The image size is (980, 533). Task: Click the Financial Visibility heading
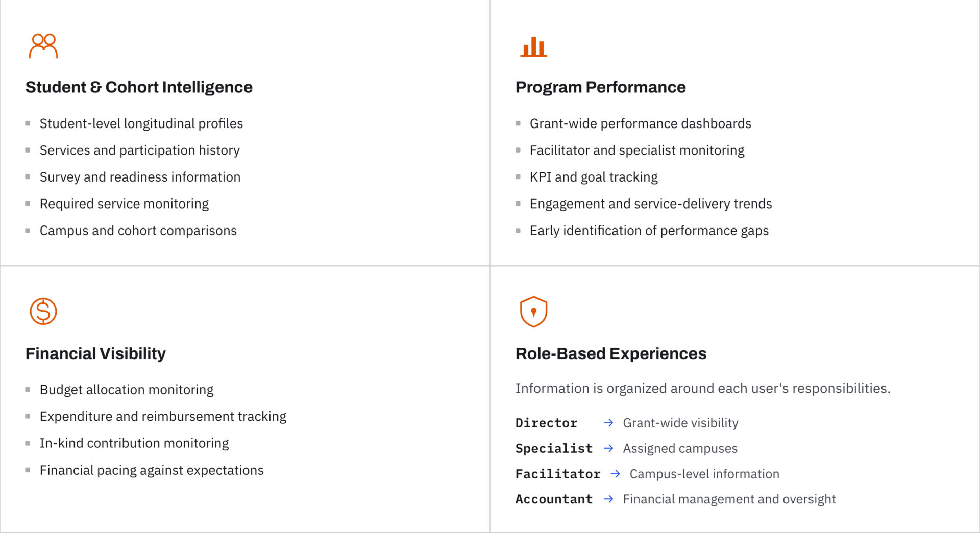95,353
